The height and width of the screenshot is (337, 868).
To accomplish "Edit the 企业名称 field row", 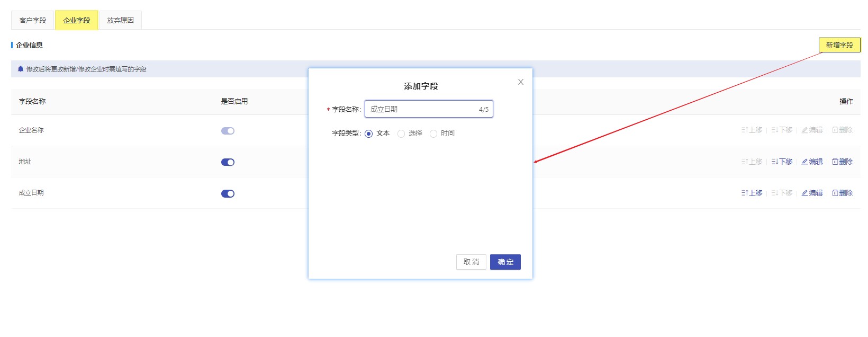I will (x=812, y=130).
